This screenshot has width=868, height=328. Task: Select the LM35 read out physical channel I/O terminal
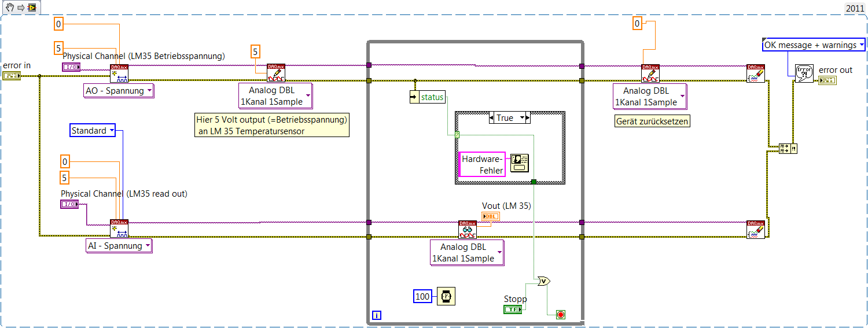coord(71,204)
